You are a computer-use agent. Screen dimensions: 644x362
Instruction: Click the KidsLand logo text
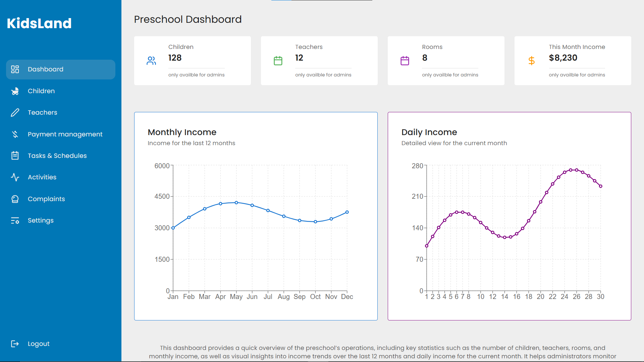point(39,23)
